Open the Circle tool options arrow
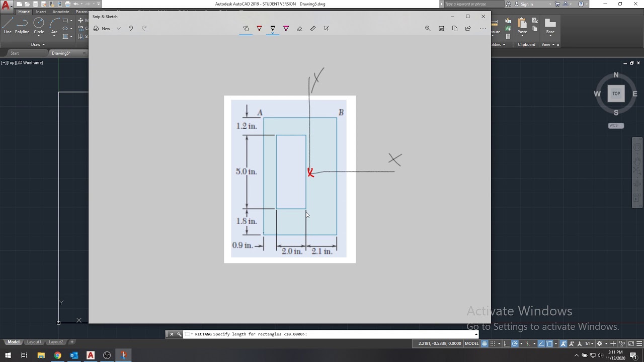 (39, 36)
